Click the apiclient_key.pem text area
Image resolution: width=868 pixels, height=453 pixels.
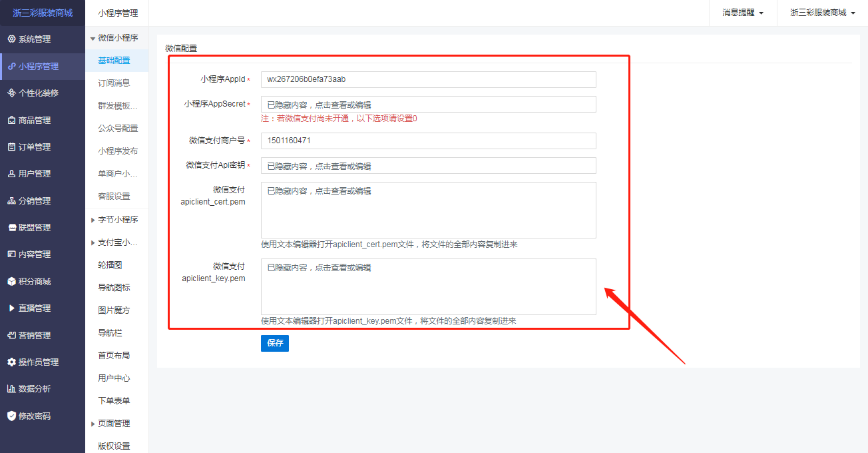pos(429,286)
